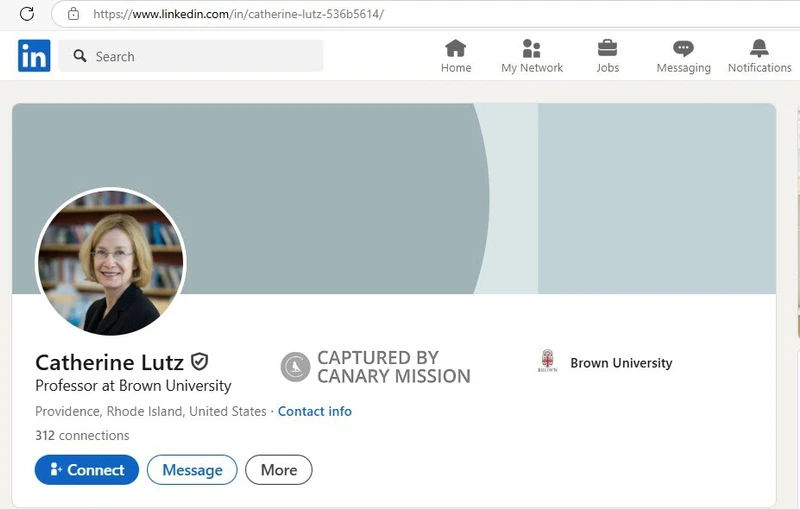Open the Contact info link
The image size is (800, 509).
coord(315,411)
